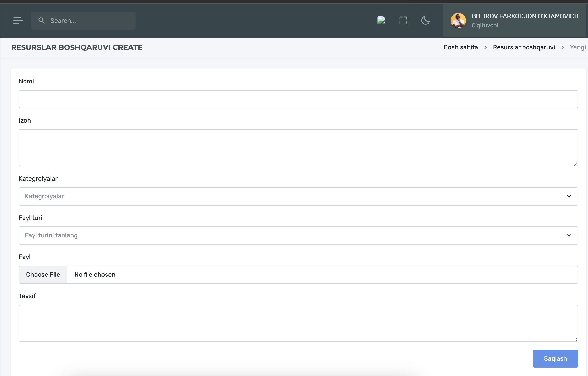This screenshot has width=588, height=376.
Task: Open the Kategroiyalar dropdown
Action: click(x=298, y=196)
